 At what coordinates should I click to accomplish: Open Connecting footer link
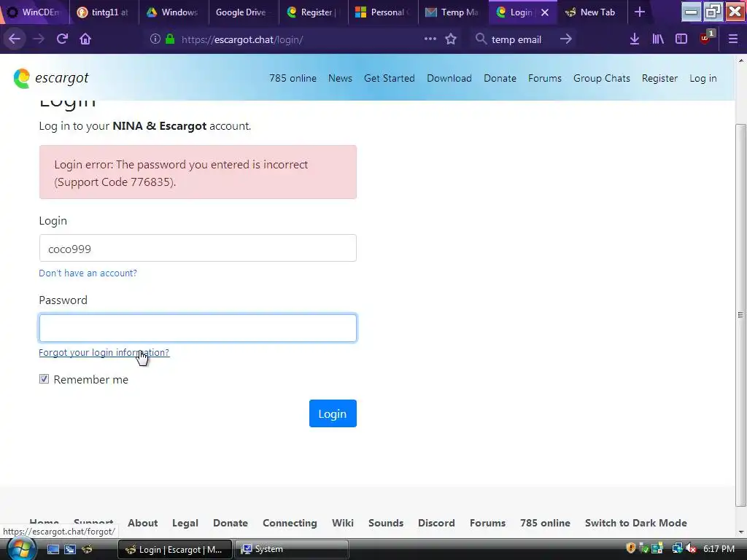tap(290, 523)
